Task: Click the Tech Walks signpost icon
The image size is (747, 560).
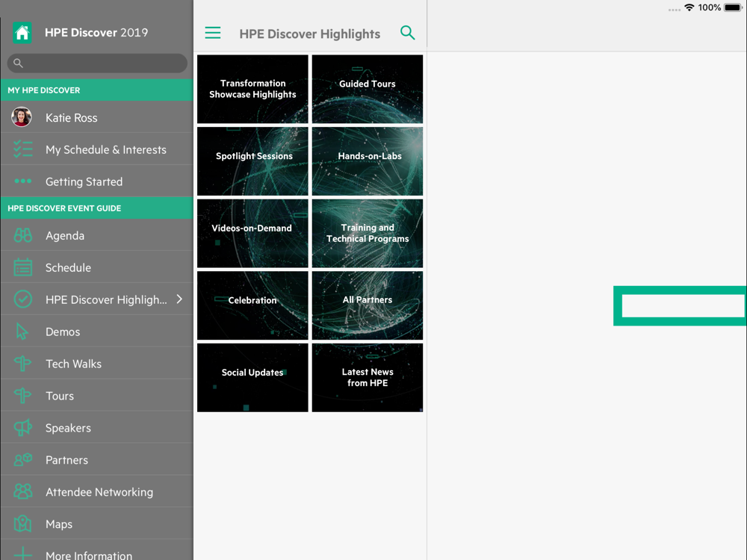Action: 22,364
